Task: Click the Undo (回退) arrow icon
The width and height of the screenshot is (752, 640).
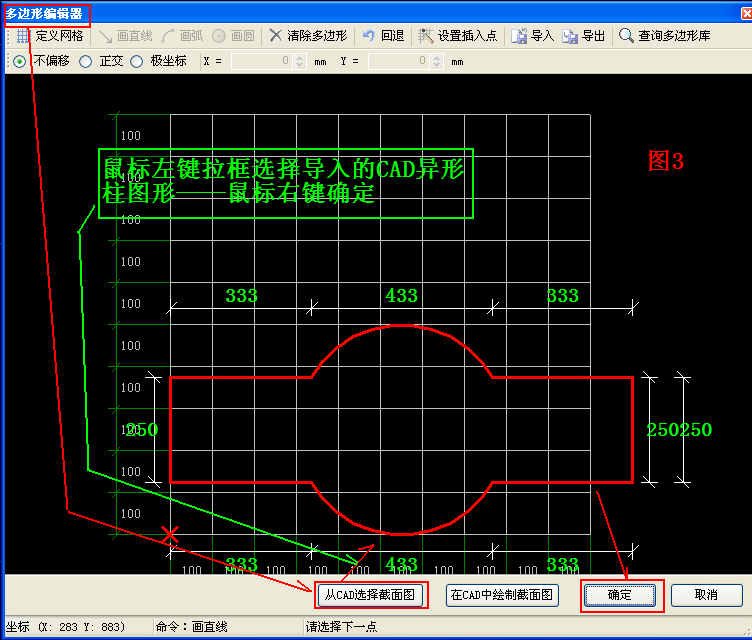Action: coord(368,36)
